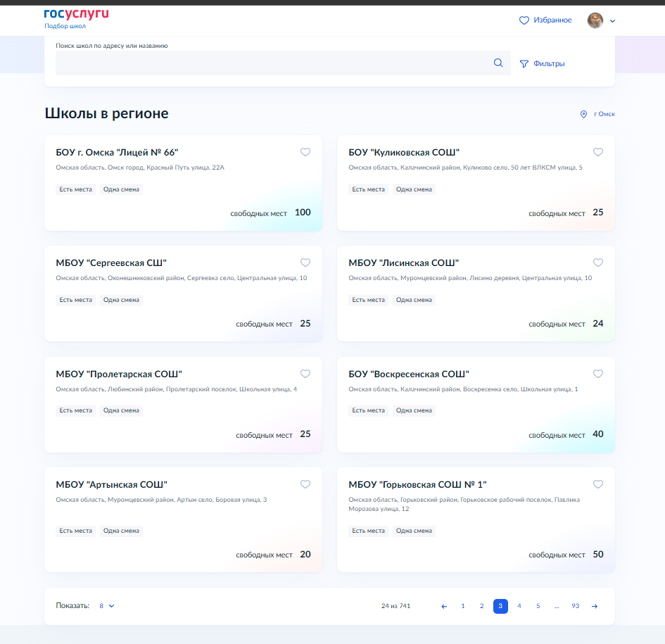Click Одна смена tag on Куликовская СОШ
Screen dimensions: 665x644
414,189
